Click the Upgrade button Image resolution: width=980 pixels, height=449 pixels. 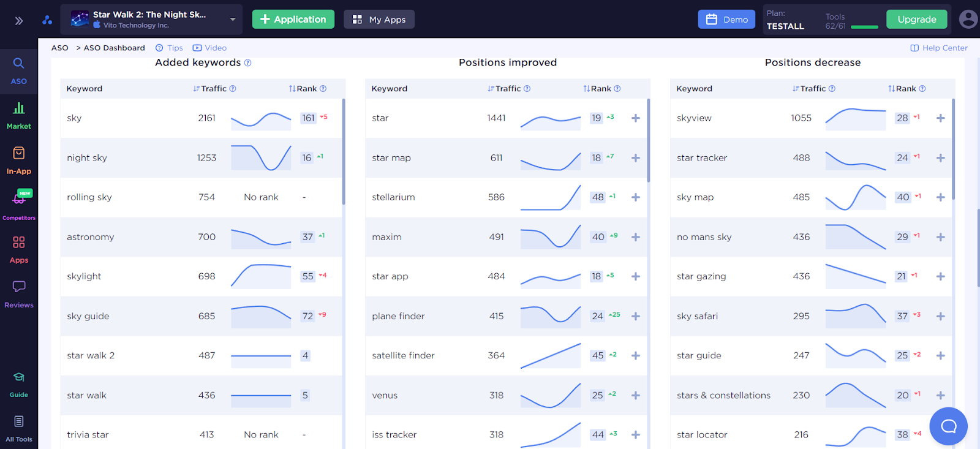coord(917,19)
